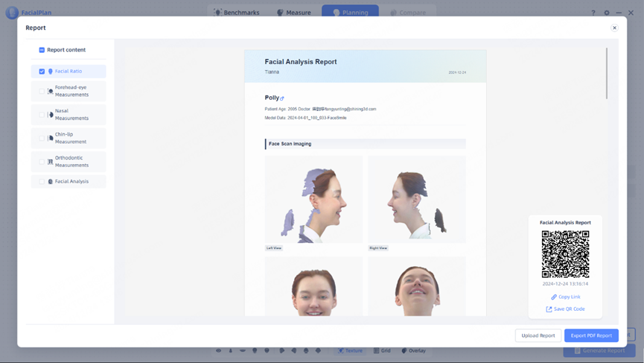Select the upward-looking face scan image
644x363 pixels.
click(417, 286)
